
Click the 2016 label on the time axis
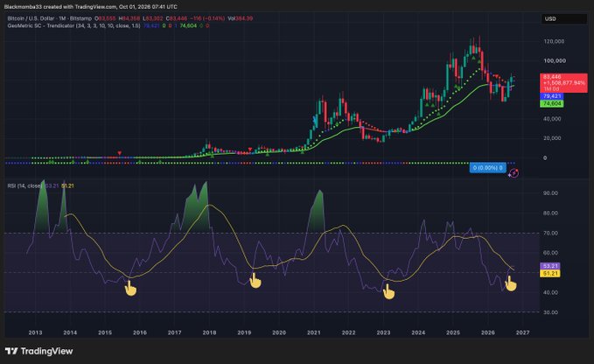pos(140,332)
